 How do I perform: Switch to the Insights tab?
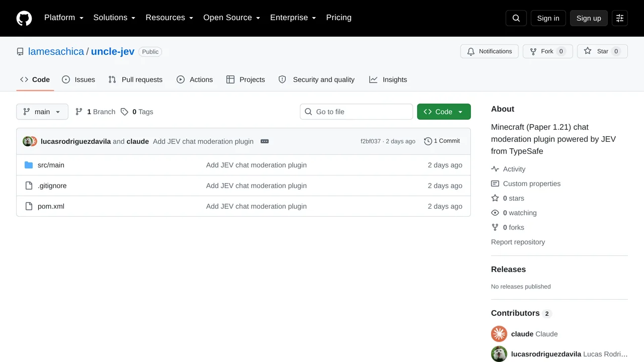(x=388, y=79)
